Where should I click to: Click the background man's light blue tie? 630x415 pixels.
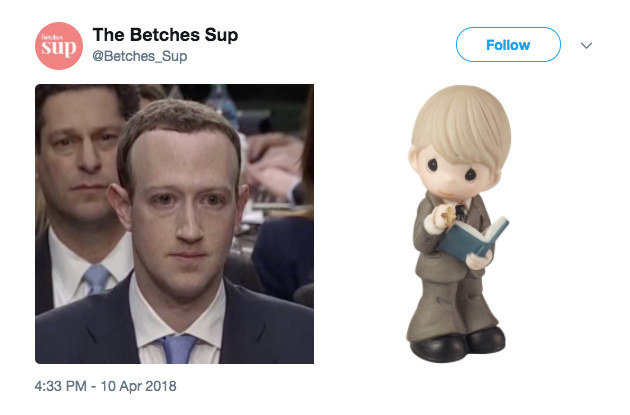97,279
